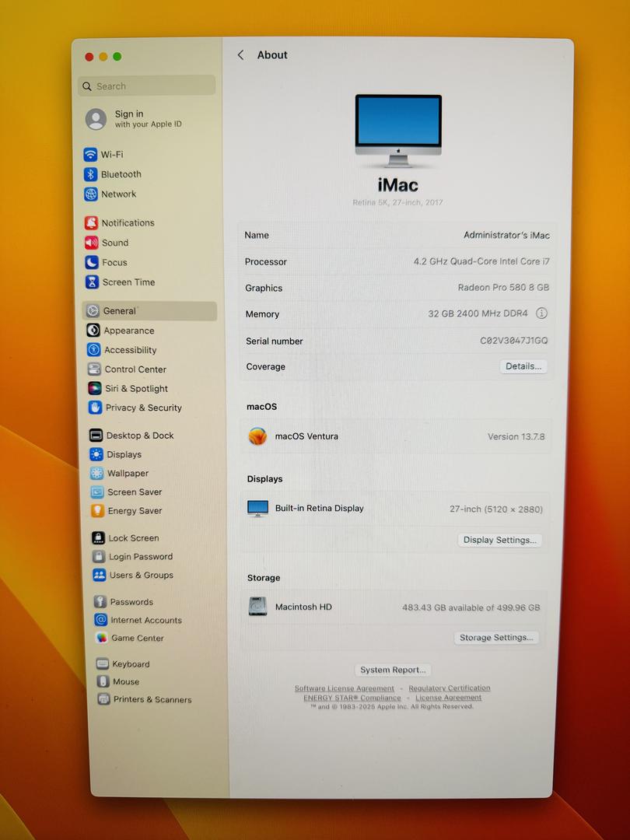Select the Wallpaper icon in sidebar

pos(96,473)
